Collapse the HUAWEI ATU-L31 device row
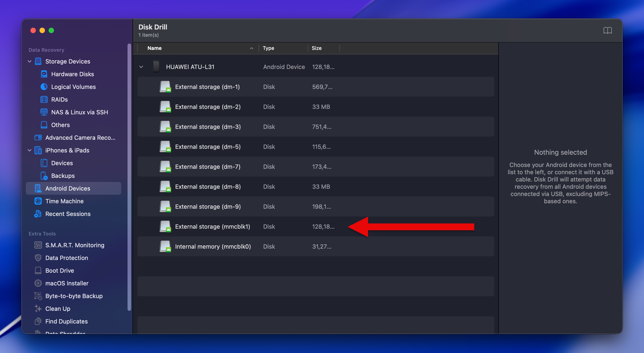Viewport: 644px width, 353px height. point(141,67)
